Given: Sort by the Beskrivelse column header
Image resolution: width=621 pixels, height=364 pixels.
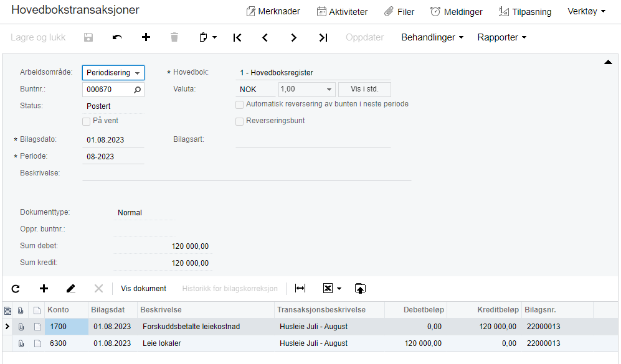Looking at the screenshot, I should tap(206, 310).
